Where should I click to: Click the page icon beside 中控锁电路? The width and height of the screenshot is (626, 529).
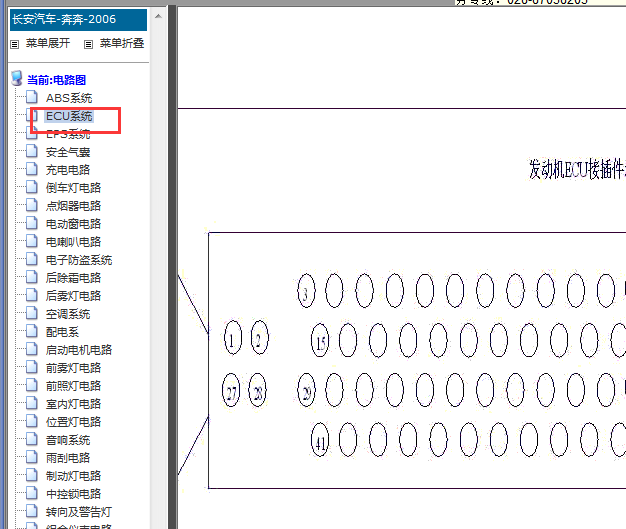tap(32, 493)
